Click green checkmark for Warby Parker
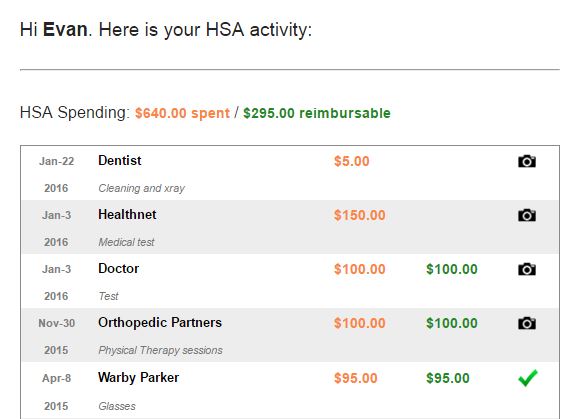Image resolution: width=575 pixels, height=419 pixels. (528, 378)
